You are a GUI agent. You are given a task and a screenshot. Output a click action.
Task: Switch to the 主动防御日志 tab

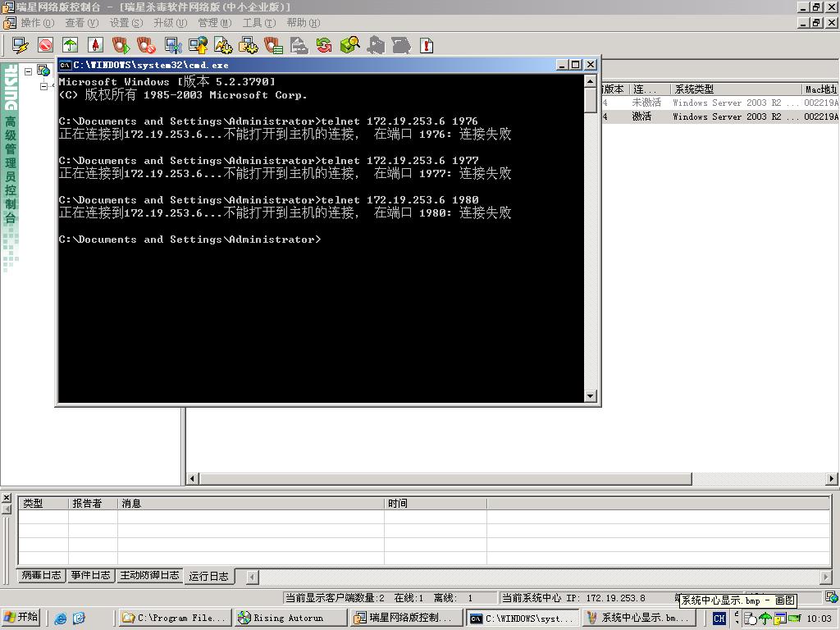[x=149, y=575]
